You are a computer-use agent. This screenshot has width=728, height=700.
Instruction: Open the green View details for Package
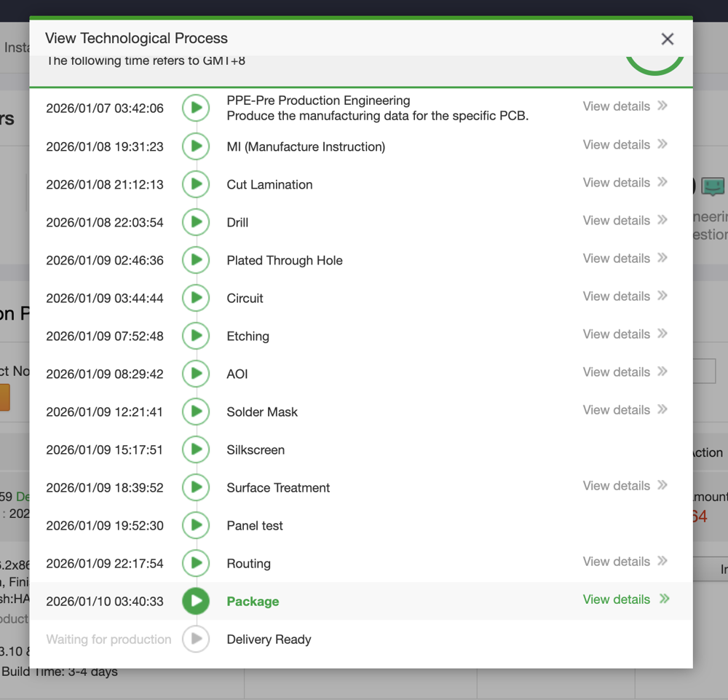(x=616, y=599)
